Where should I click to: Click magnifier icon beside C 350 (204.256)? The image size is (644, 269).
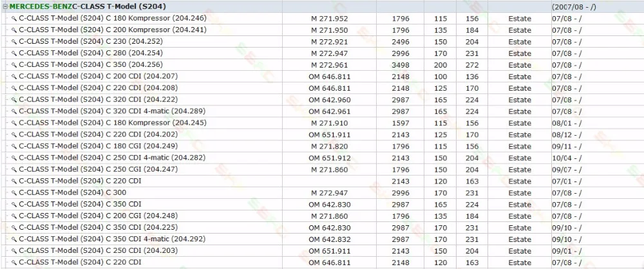point(14,65)
